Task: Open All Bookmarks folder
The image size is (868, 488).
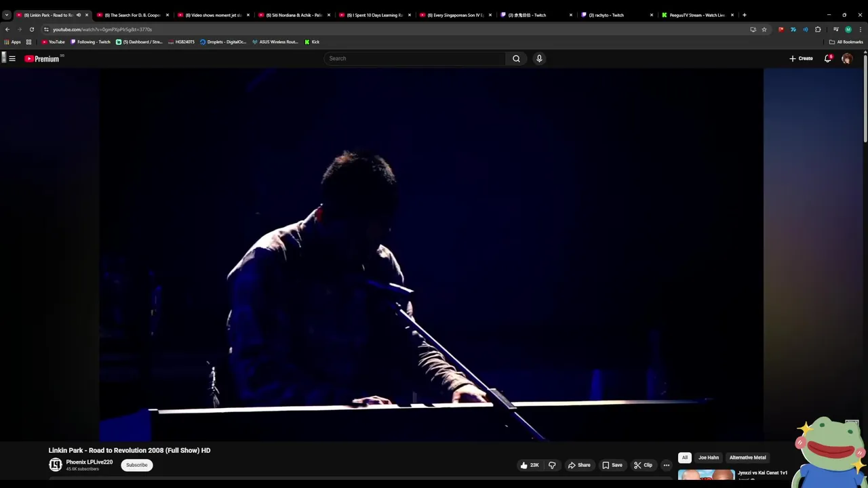Action: 846,42
